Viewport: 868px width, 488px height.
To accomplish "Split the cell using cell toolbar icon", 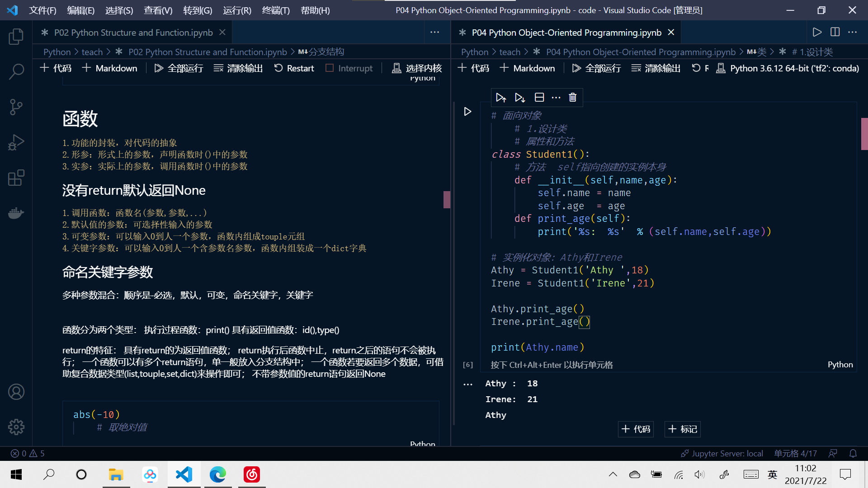I will click(x=539, y=98).
